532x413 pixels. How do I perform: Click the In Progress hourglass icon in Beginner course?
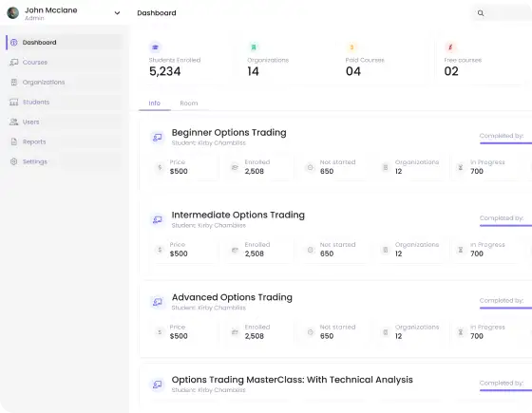tap(461, 167)
